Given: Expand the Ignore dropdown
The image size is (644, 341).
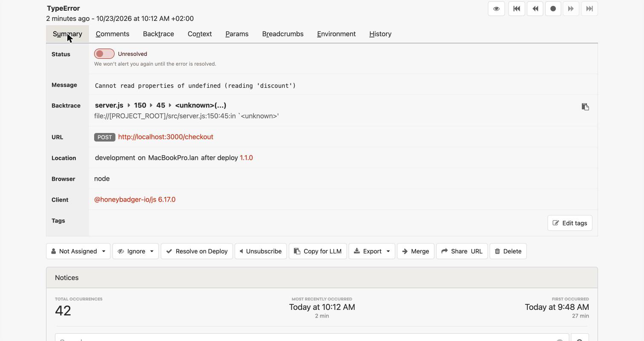Looking at the screenshot, I should 135,251.
